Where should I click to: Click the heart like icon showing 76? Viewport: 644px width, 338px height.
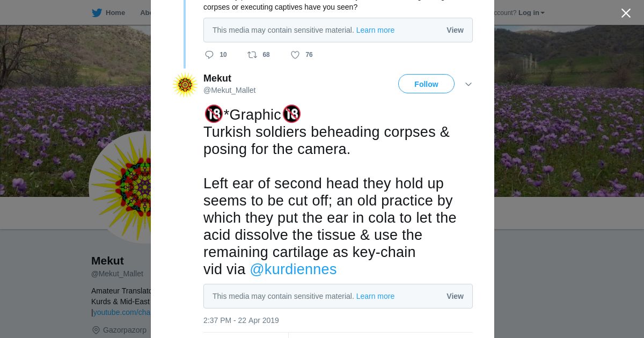295,55
